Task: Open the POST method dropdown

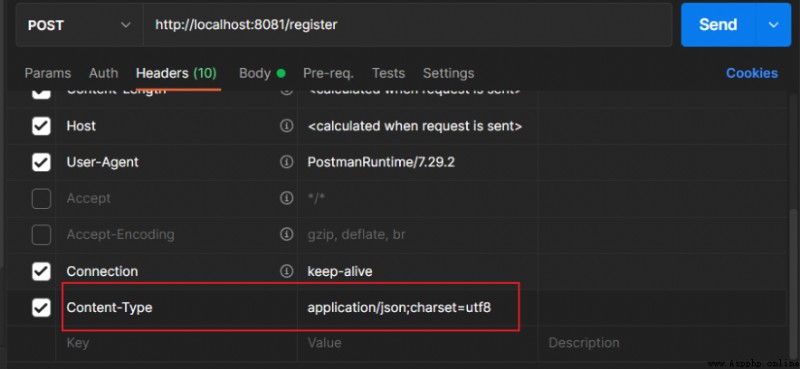Action: [80, 25]
